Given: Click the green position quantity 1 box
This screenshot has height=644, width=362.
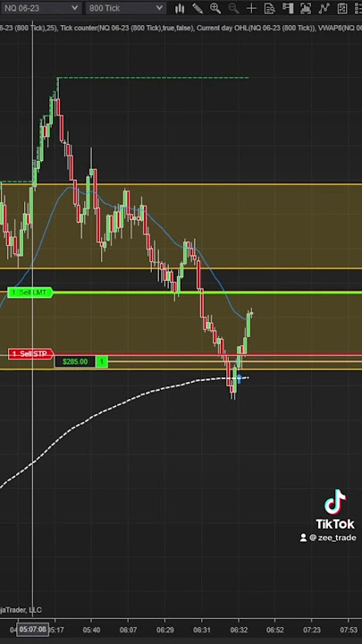Looking at the screenshot, I should coord(102,362).
